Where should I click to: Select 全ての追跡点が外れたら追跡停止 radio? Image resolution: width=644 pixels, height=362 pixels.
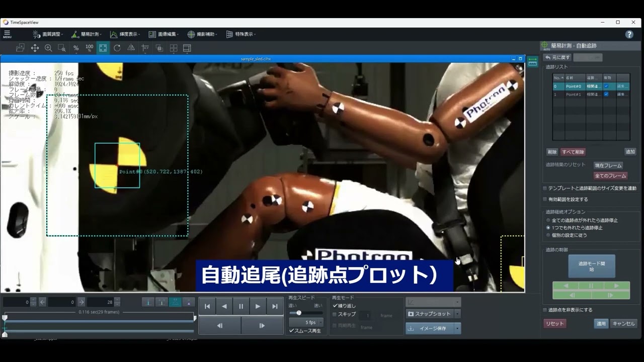[548, 220]
